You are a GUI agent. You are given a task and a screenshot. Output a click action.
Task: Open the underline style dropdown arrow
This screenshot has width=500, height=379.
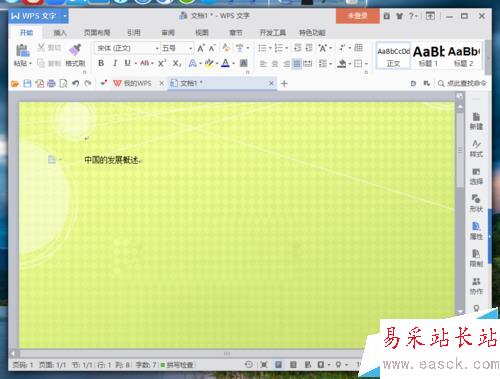(x=136, y=63)
